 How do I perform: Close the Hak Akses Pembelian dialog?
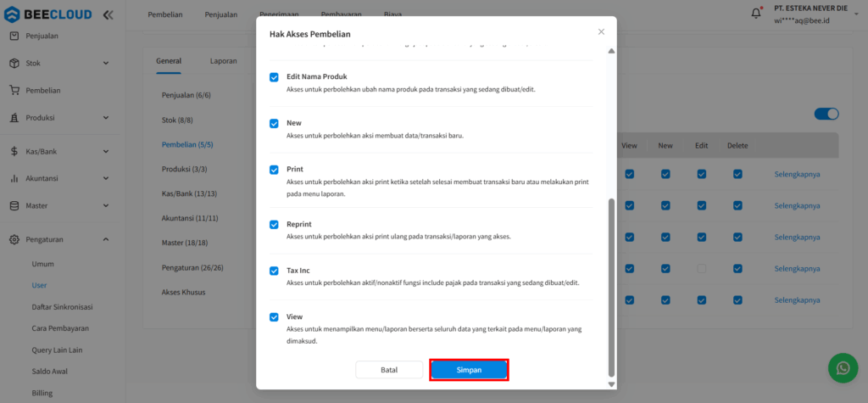[601, 32]
